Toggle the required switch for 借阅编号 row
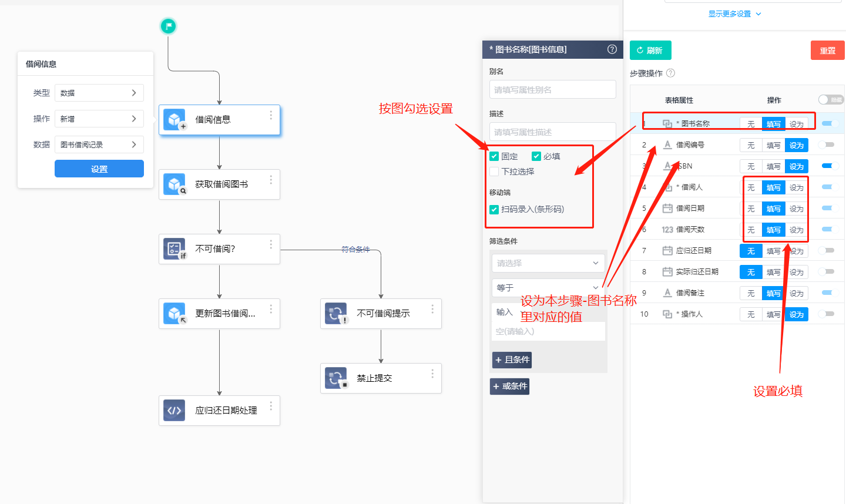The width and height of the screenshot is (846, 504). point(828,145)
